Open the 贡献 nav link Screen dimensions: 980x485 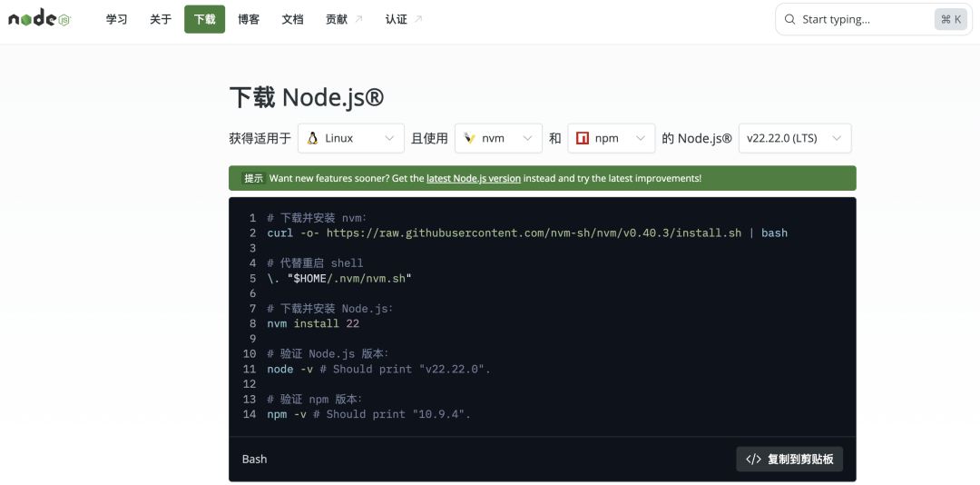click(345, 19)
